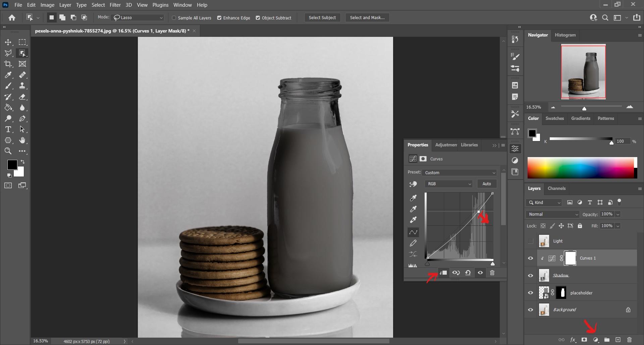Expand the Opacity slider dropdown
The width and height of the screenshot is (644, 345).
(618, 214)
